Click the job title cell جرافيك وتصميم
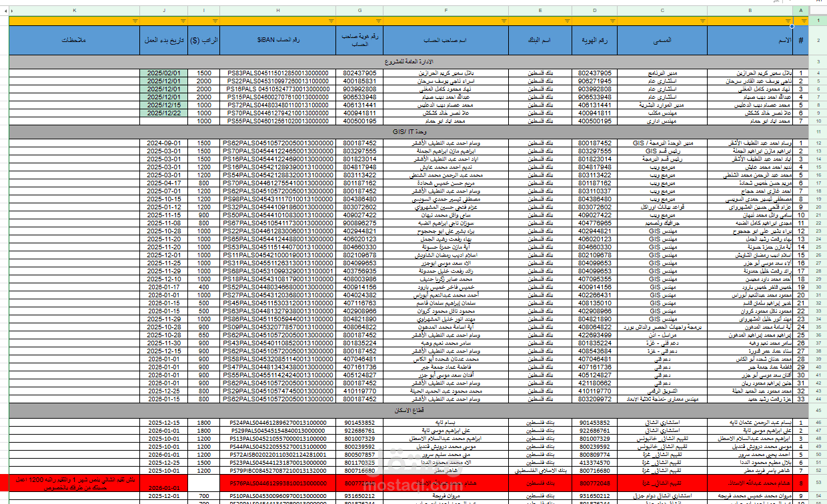This screenshot has width=827, height=504. click(662, 223)
